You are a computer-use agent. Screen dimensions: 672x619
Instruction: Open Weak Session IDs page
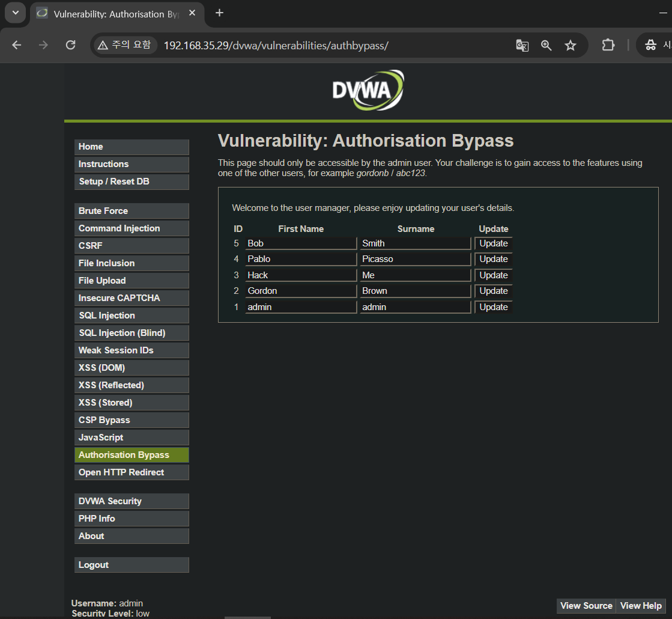click(132, 350)
